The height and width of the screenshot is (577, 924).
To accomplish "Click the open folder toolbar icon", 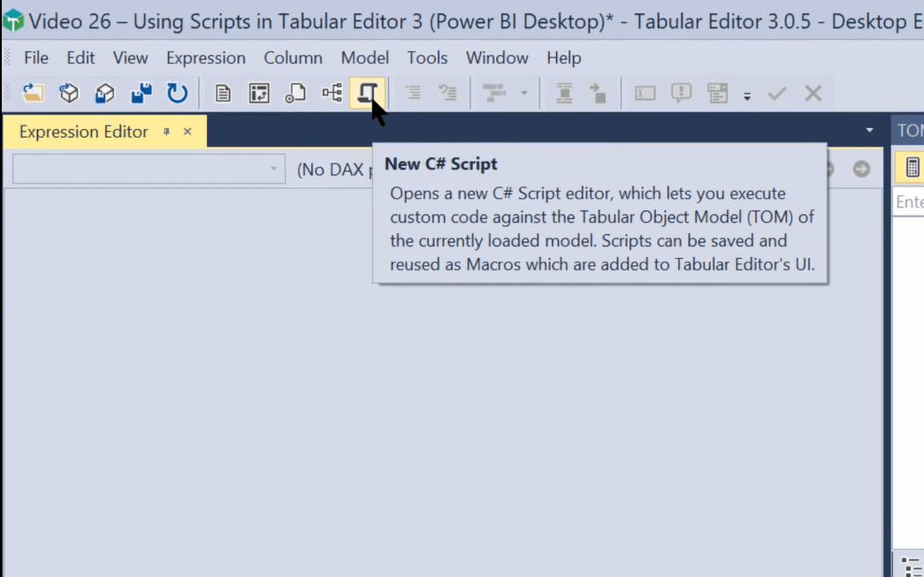I will (x=33, y=93).
